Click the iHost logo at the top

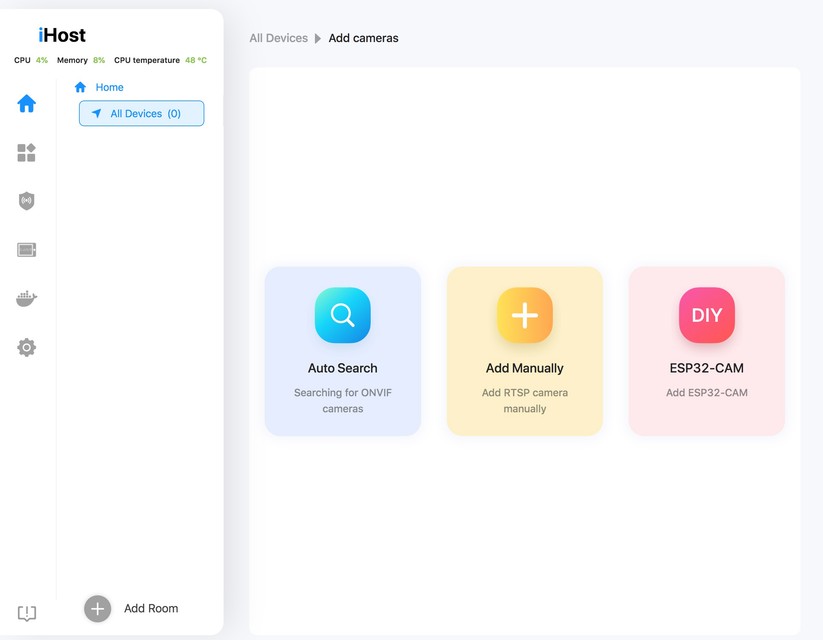62,35
